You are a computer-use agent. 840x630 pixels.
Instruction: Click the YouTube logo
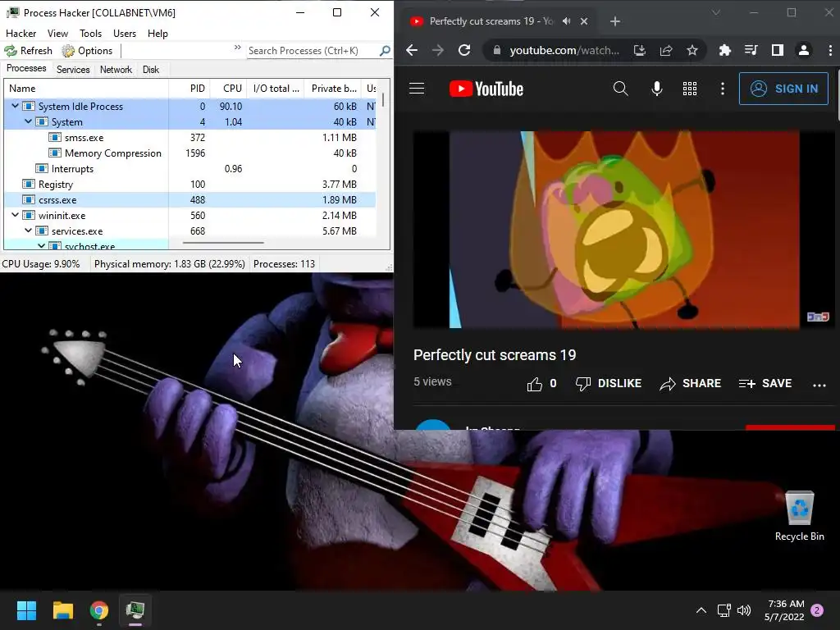(x=486, y=89)
